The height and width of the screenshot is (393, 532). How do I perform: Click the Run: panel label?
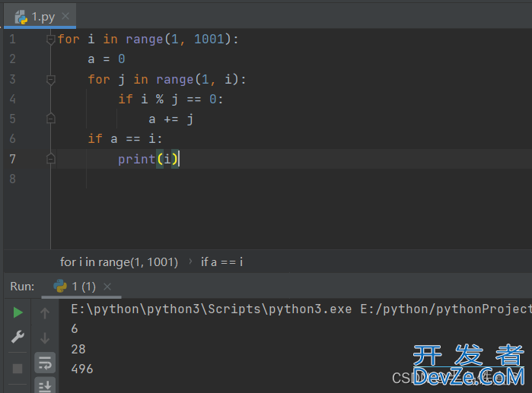pyautogui.click(x=22, y=287)
